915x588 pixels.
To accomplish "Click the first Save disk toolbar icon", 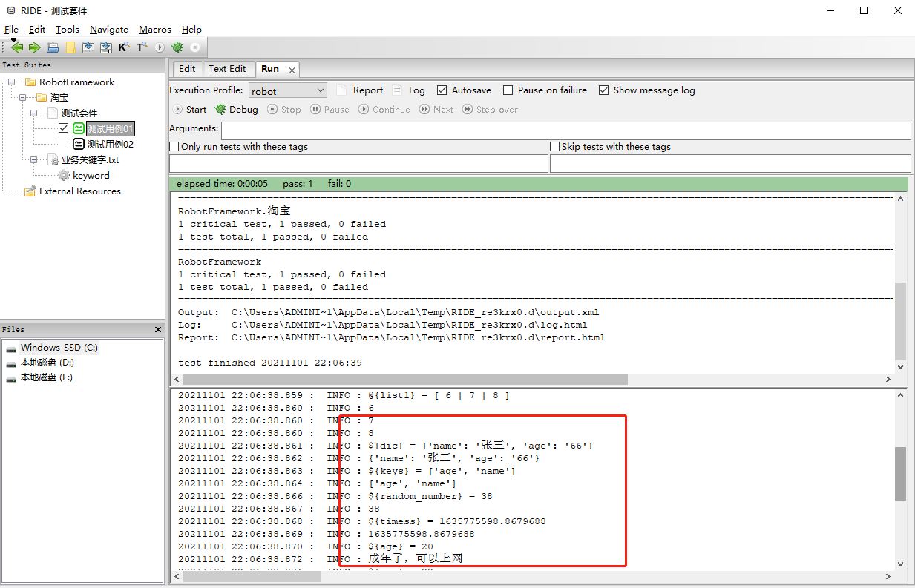I will (88, 47).
